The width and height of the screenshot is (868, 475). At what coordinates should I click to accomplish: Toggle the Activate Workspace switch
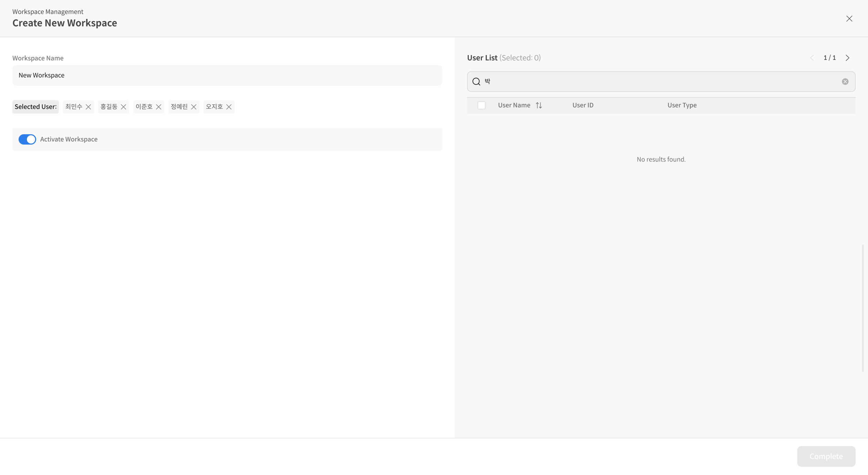(27, 139)
